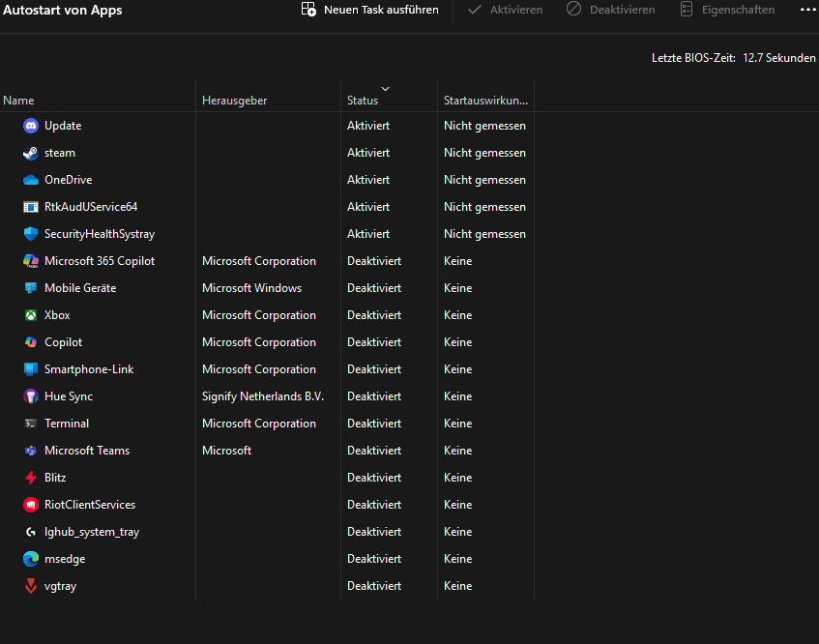Screen dimensions: 819x644
Task: Click the Smartphone-Link icon
Action: click(31, 369)
